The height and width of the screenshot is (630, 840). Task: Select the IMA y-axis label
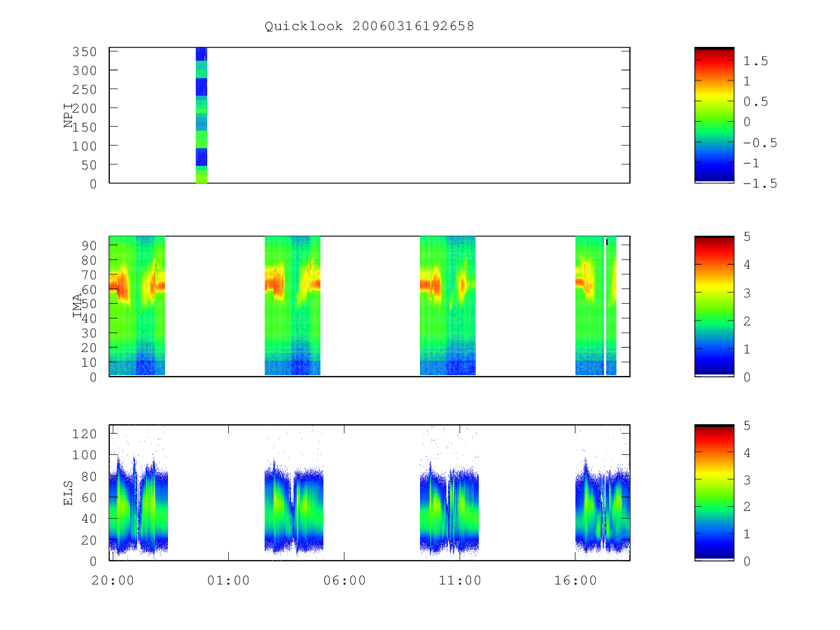tap(77, 306)
